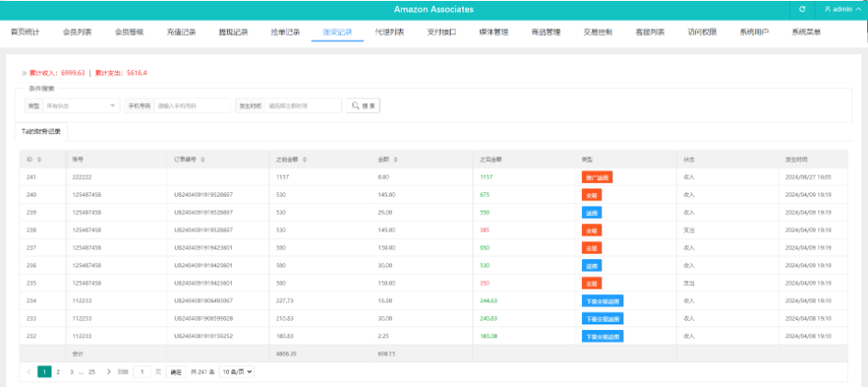868x387 pixels.
Task: Click the 搜索 search button
Action: pos(363,105)
